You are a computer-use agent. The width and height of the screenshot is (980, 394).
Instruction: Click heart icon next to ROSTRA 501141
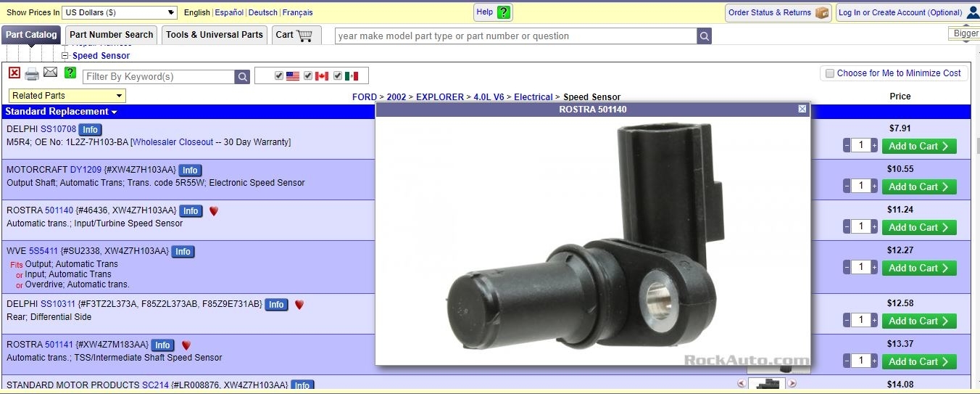tap(186, 345)
